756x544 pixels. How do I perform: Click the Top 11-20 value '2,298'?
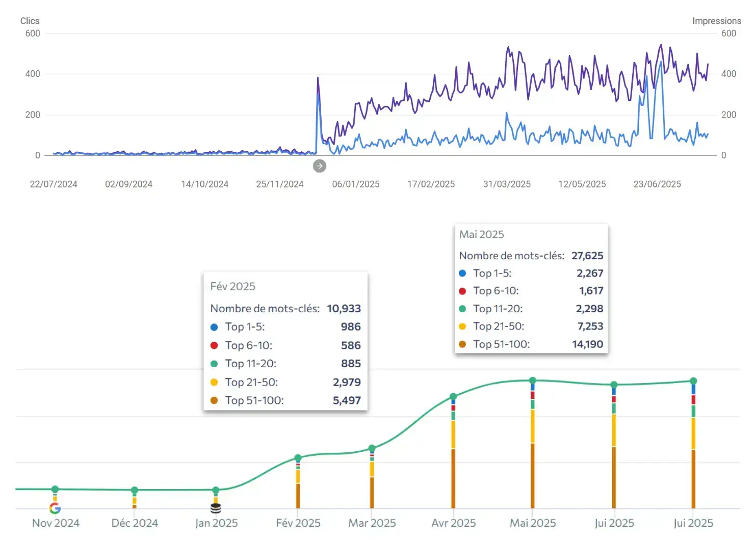pyautogui.click(x=590, y=309)
